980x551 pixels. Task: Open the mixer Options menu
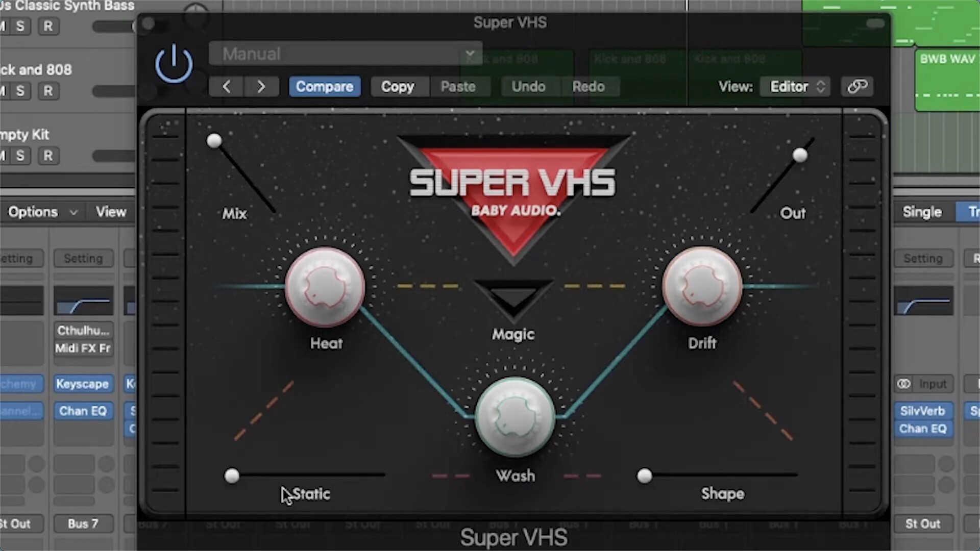coord(42,212)
